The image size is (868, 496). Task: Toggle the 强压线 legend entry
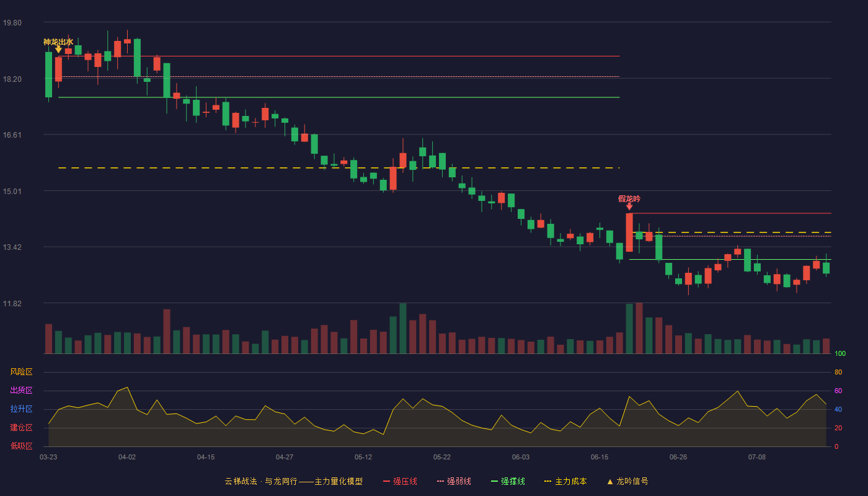tap(400, 481)
